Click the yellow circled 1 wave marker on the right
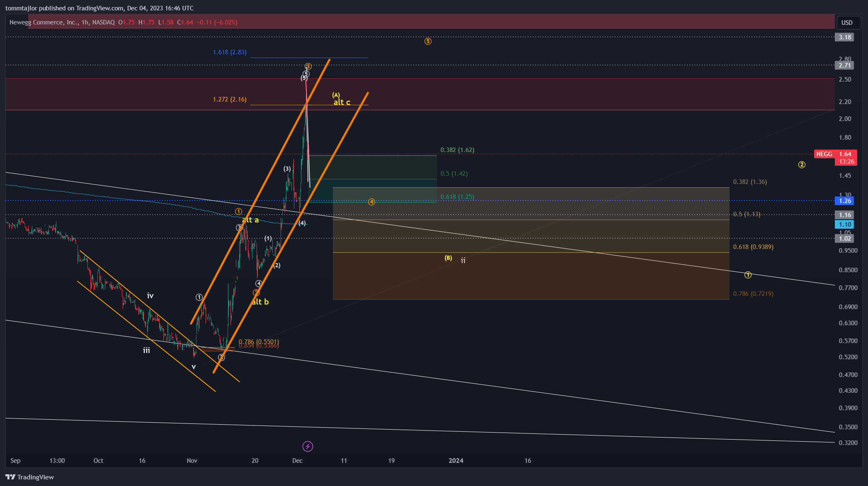This screenshot has height=486, width=868. pos(748,275)
